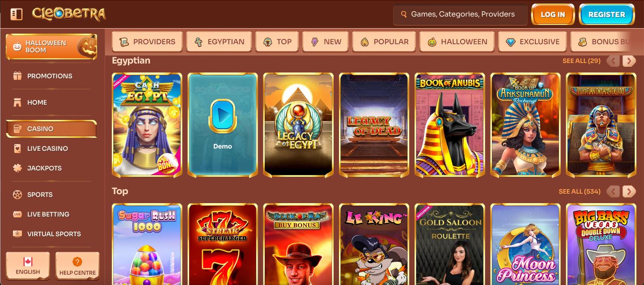Collapse the sidebar using the top-left panel icon

pyautogui.click(x=16, y=14)
